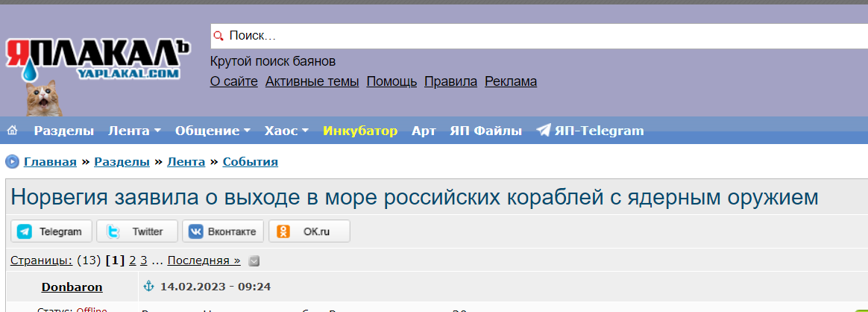This screenshot has height=312, width=868.
Task: Open Donbaron user profile
Action: pyautogui.click(x=72, y=287)
